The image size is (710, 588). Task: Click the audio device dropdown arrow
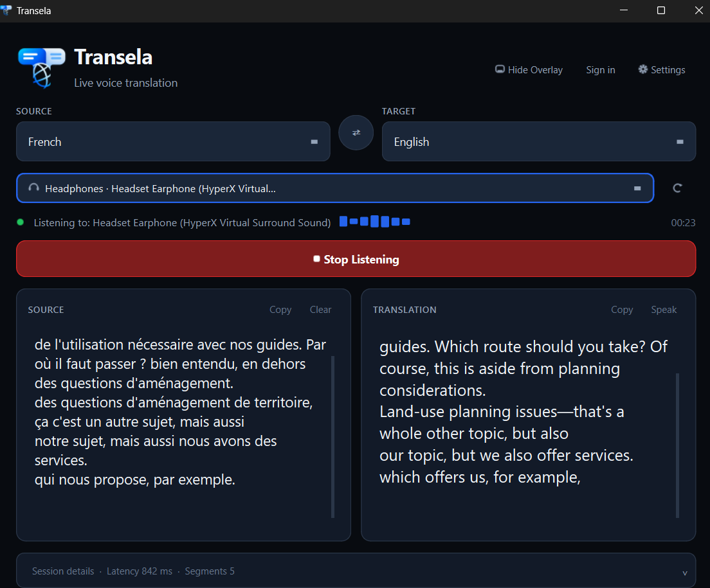637,188
